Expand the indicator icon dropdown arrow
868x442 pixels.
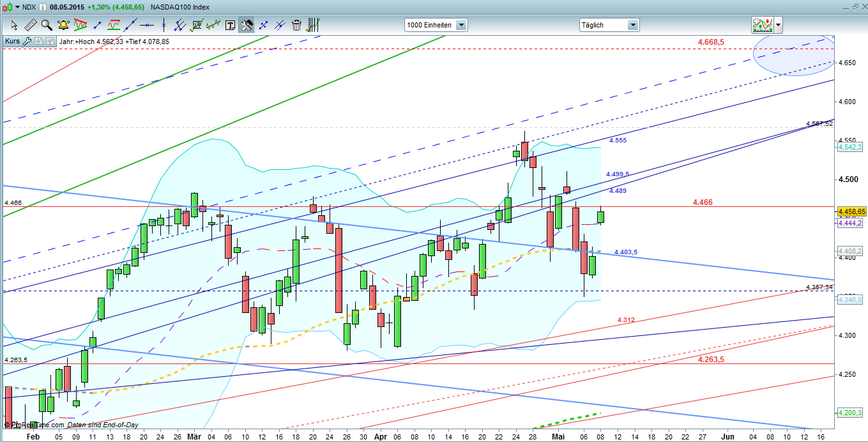779,25
